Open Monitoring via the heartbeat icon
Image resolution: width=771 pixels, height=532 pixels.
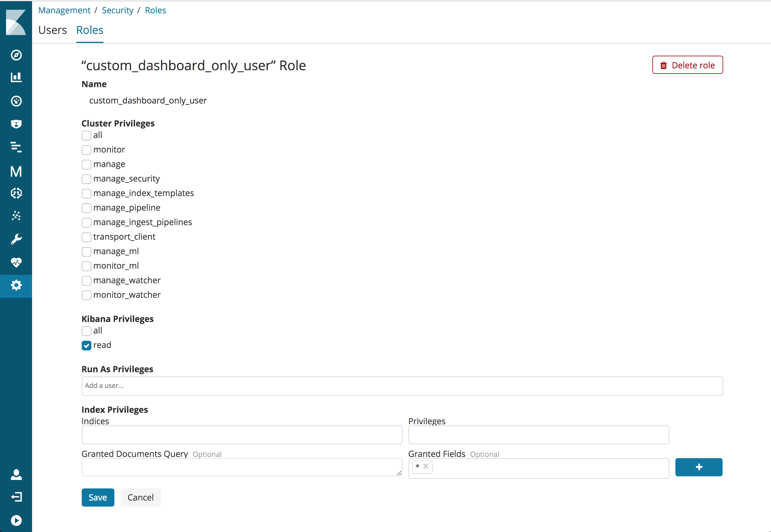[x=16, y=262]
